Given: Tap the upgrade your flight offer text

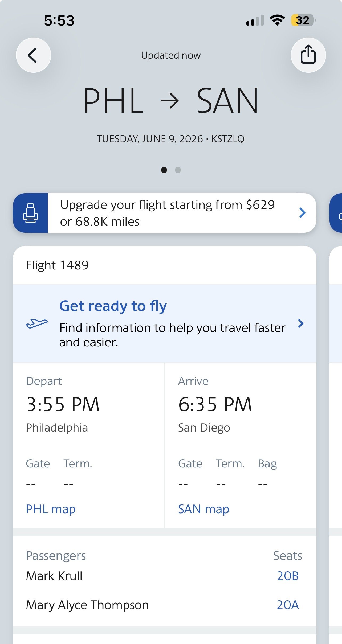Looking at the screenshot, I should point(167,213).
